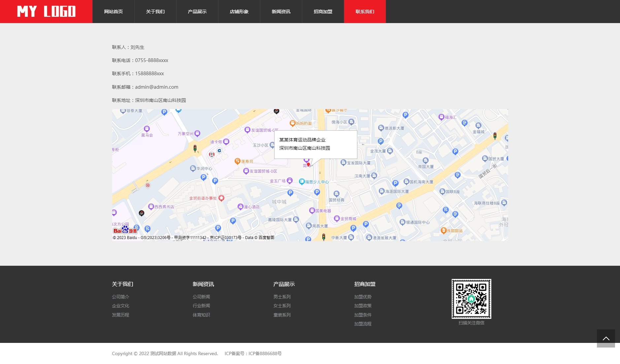
Task: Click the 万象空间 shopping marker on map
Action: click(x=197, y=133)
